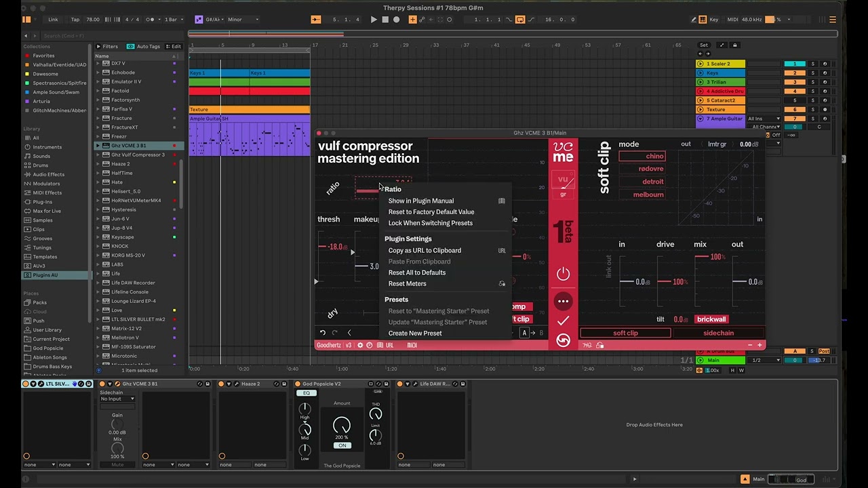This screenshot has width=868, height=488.
Task: Disable LTL SILVER device activator
Action: (x=26, y=384)
